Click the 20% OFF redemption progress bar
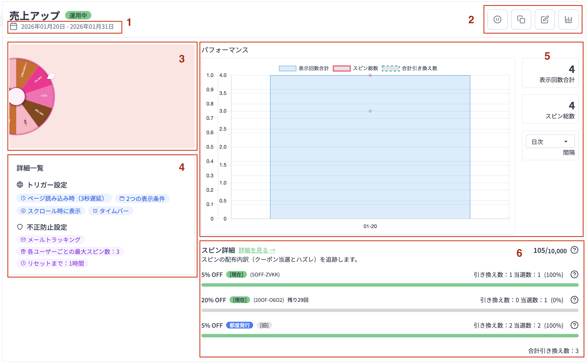This screenshot has height=364, width=588. pyautogui.click(x=390, y=310)
